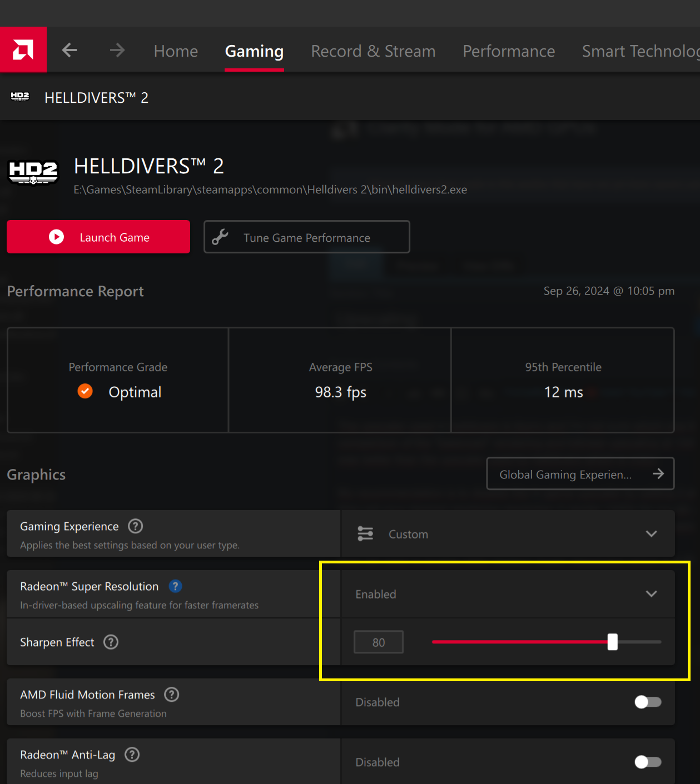Screen dimensions: 700x784
Task: Click the report date Sep 26, 2024
Action: [x=609, y=291]
